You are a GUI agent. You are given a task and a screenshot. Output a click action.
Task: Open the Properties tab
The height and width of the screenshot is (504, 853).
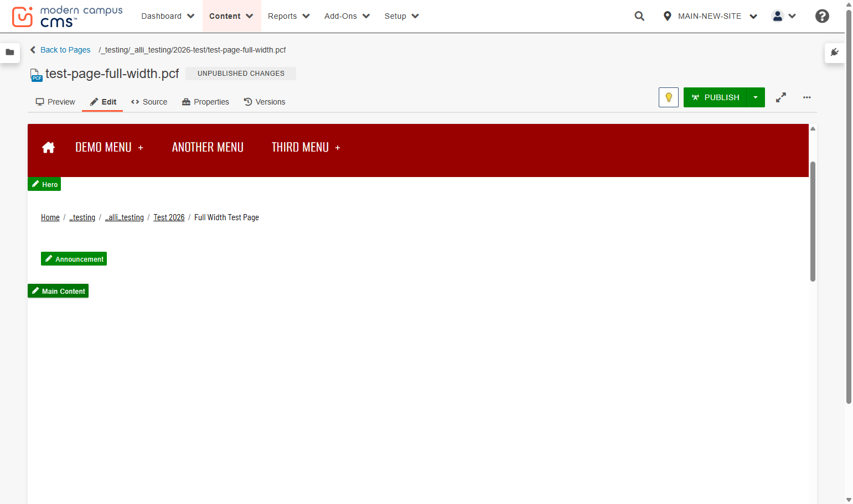pyautogui.click(x=205, y=102)
